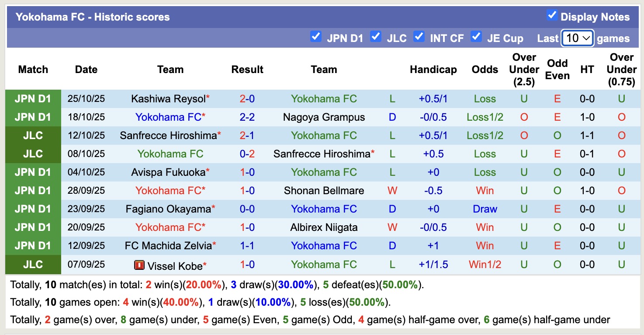Click the green JLC label on the 12/10 row
The height and width of the screenshot is (335, 644).
pos(33,135)
